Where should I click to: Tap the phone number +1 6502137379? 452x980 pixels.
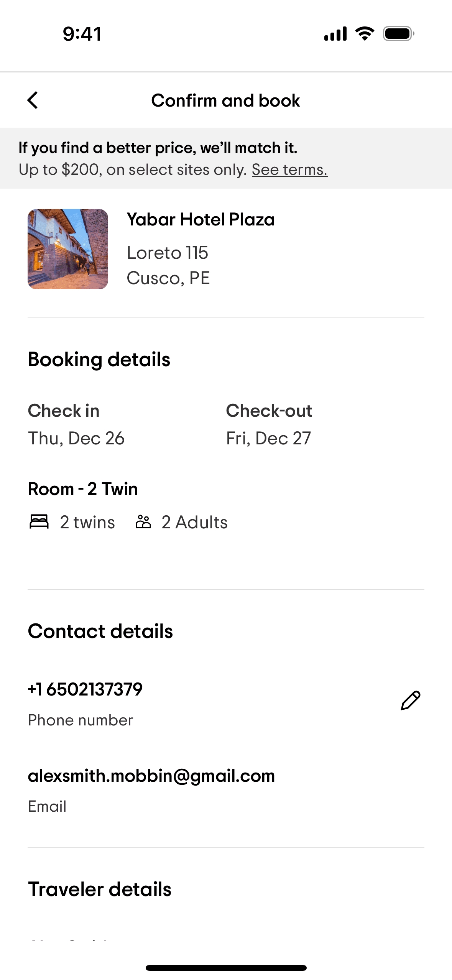click(x=85, y=689)
